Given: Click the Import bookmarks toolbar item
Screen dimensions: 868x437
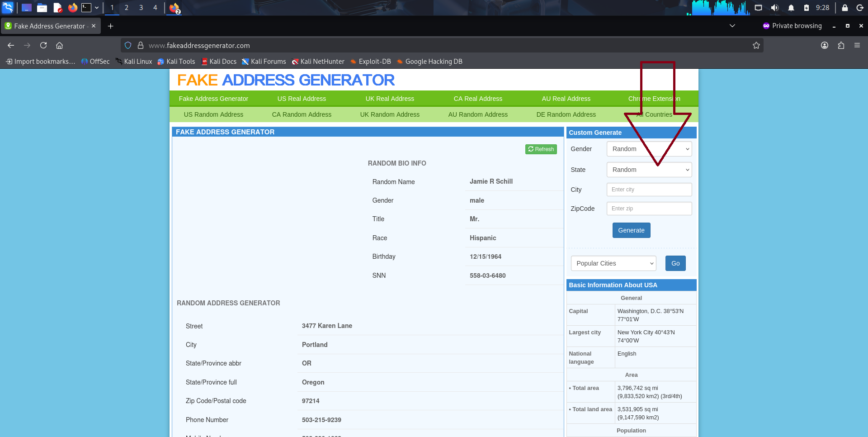Looking at the screenshot, I should [x=41, y=62].
